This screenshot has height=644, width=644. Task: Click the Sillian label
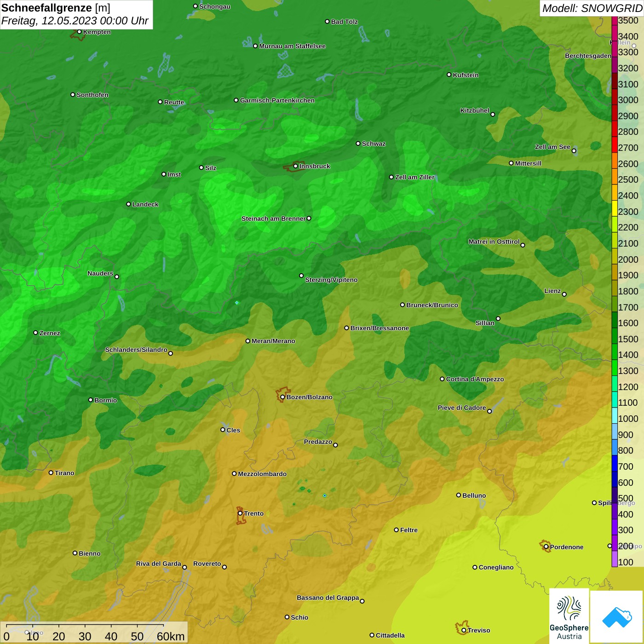(x=485, y=323)
